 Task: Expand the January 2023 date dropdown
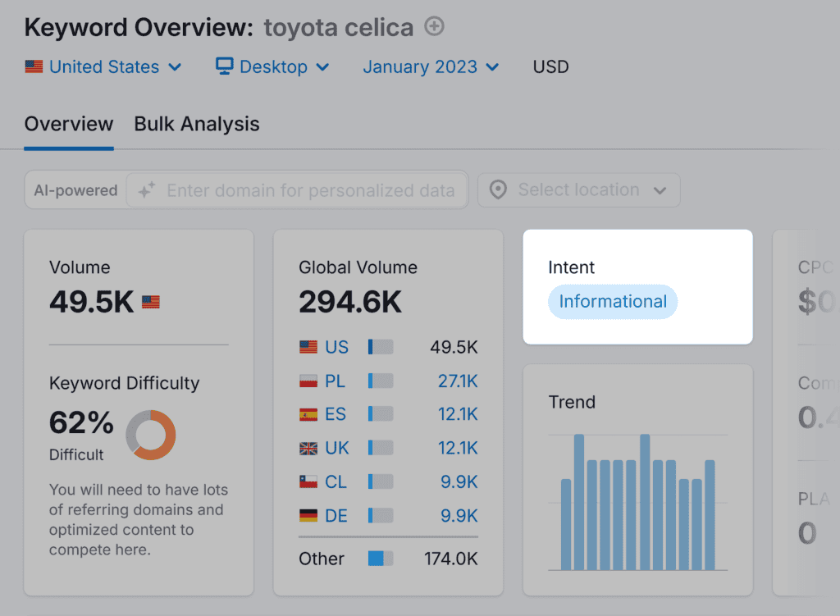431,67
